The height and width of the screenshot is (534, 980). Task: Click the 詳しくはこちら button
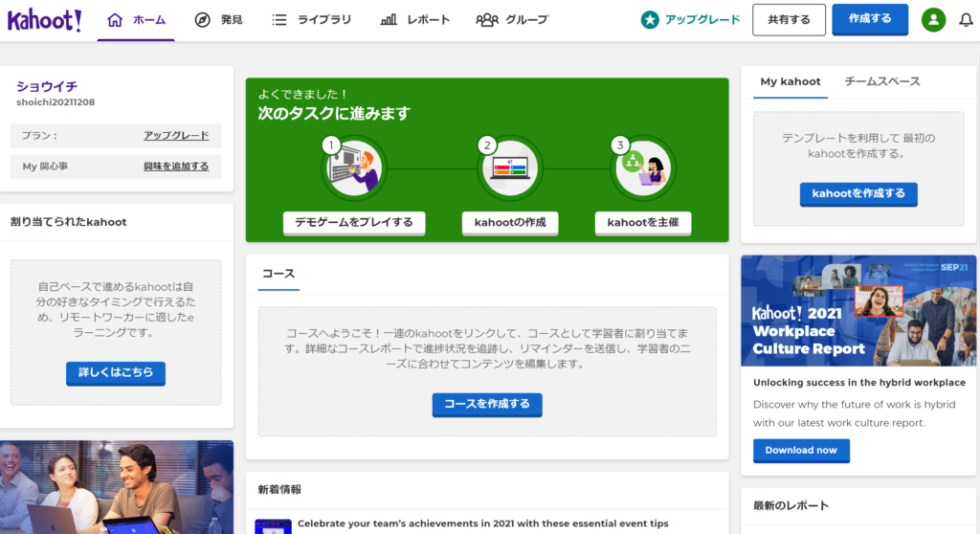coord(116,372)
